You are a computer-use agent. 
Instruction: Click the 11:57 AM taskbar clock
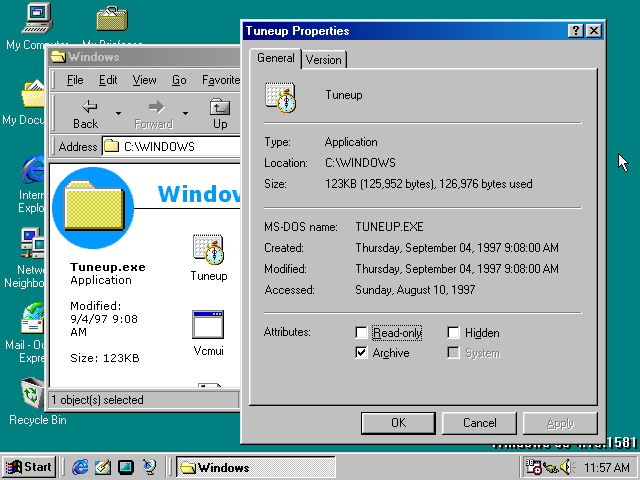click(607, 467)
